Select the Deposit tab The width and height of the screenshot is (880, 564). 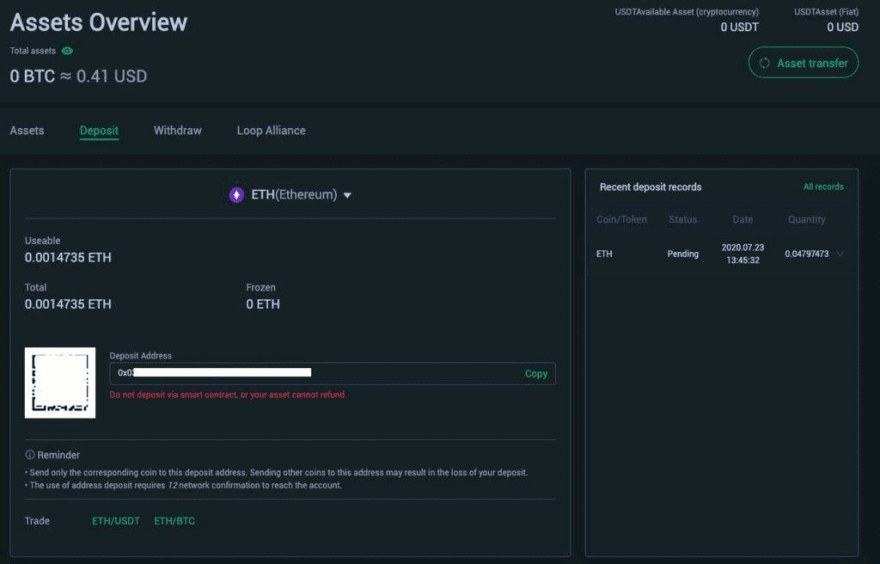(x=99, y=130)
